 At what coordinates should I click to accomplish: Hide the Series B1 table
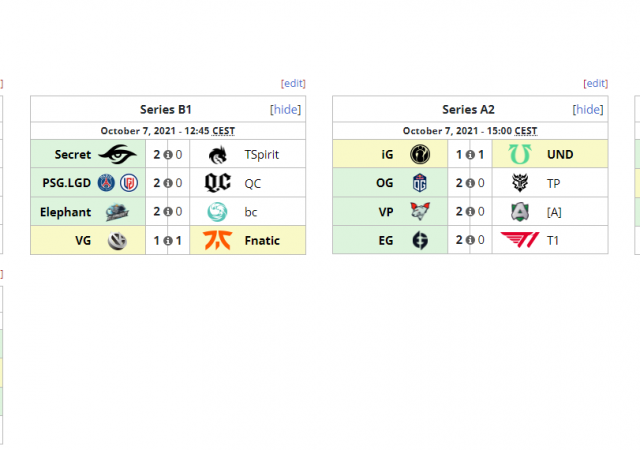pyautogui.click(x=285, y=109)
